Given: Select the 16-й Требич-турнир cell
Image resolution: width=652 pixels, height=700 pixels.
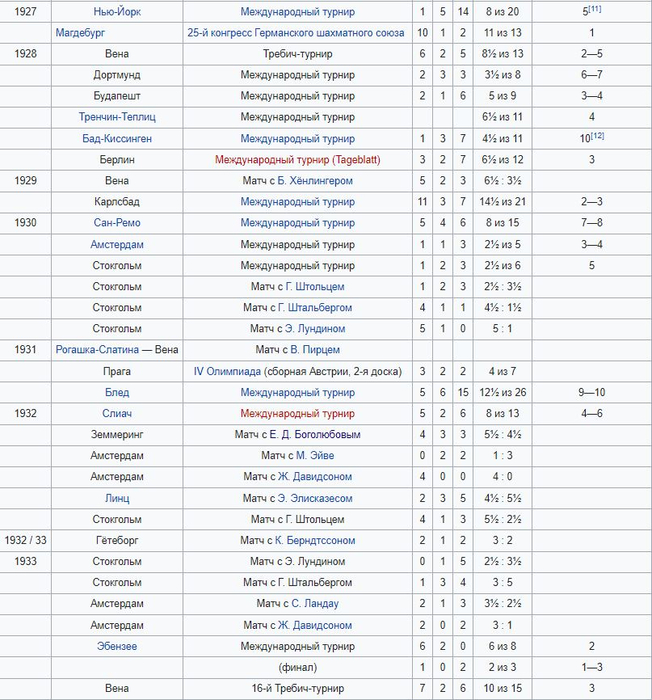Looking at the screenshot, I should click(x=297, y=688).
